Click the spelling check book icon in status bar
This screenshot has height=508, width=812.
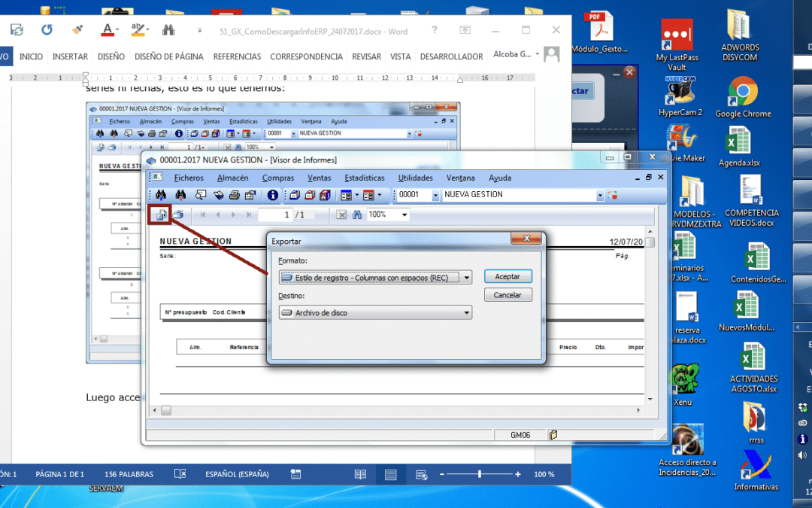point(180,474)
